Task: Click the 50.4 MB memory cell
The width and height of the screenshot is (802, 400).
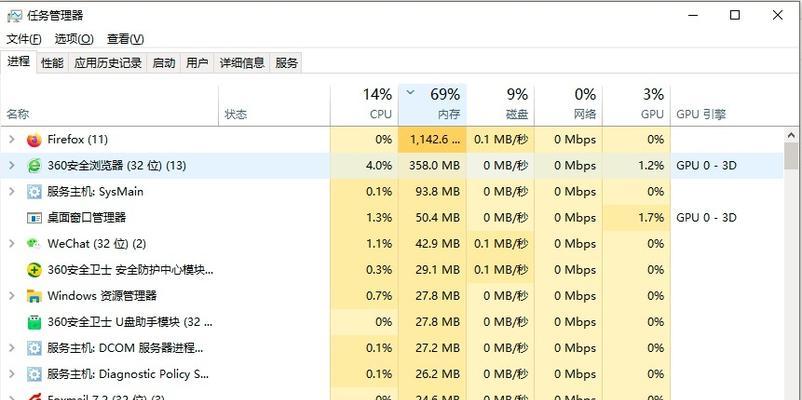Action: tap(432, 218)
